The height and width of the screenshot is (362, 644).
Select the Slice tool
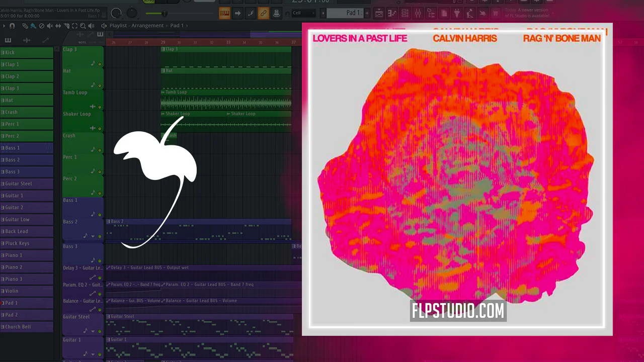coord(67,26)
